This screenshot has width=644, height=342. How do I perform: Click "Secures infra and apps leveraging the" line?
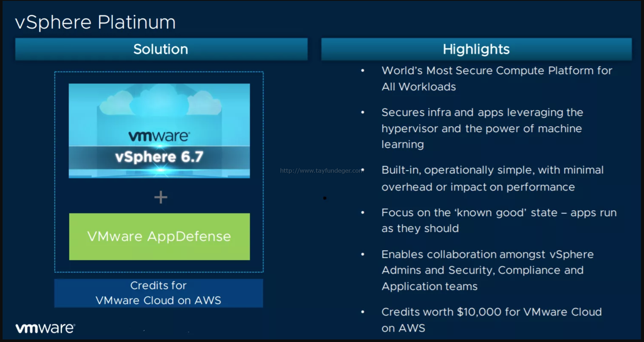(x=482, y=113)
